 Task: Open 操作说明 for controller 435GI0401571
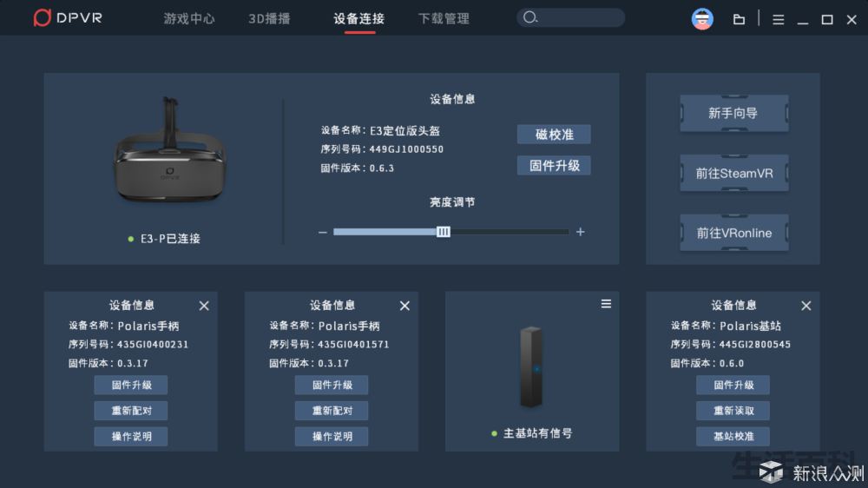331,437
